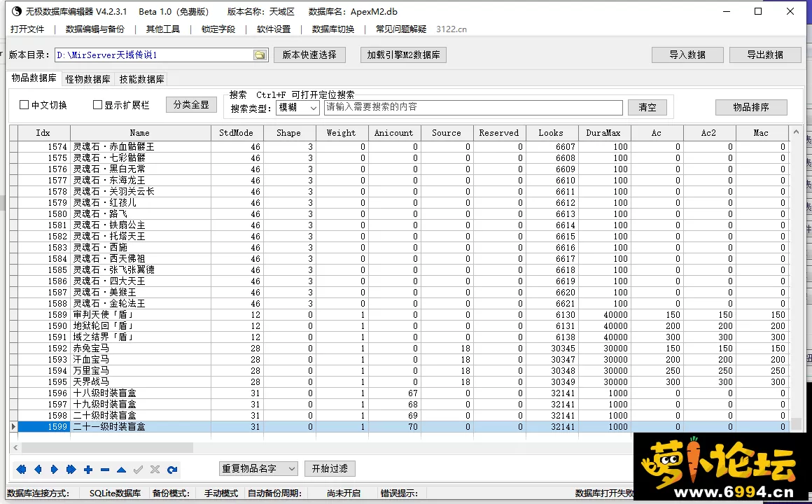
Task: Click the horizontal scrollbar left arrow
Action: point(15,447)
